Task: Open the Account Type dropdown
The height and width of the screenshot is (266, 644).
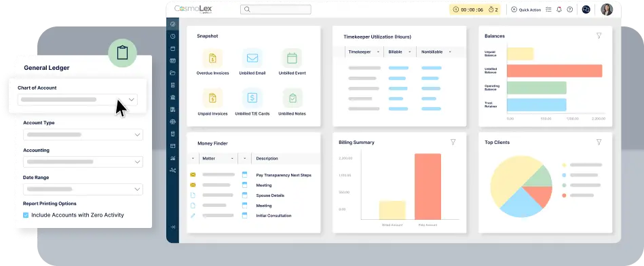Action: click(83, 134)
